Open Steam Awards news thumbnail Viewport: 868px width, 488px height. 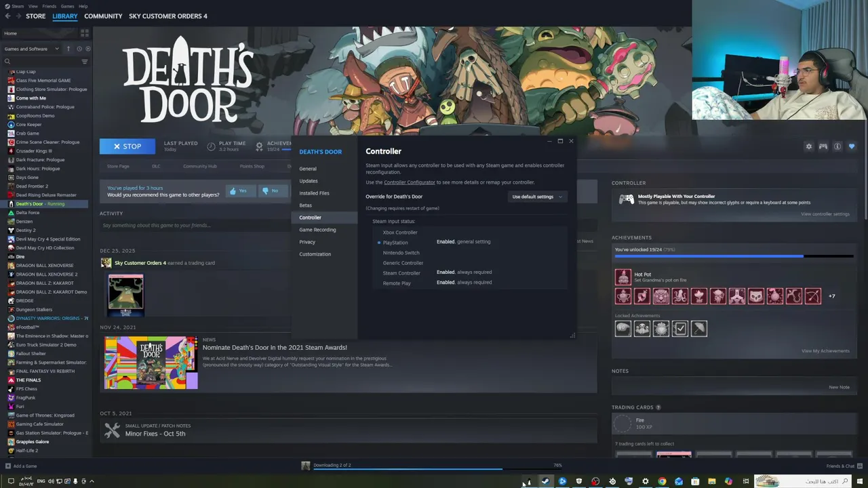pos(151,363)
